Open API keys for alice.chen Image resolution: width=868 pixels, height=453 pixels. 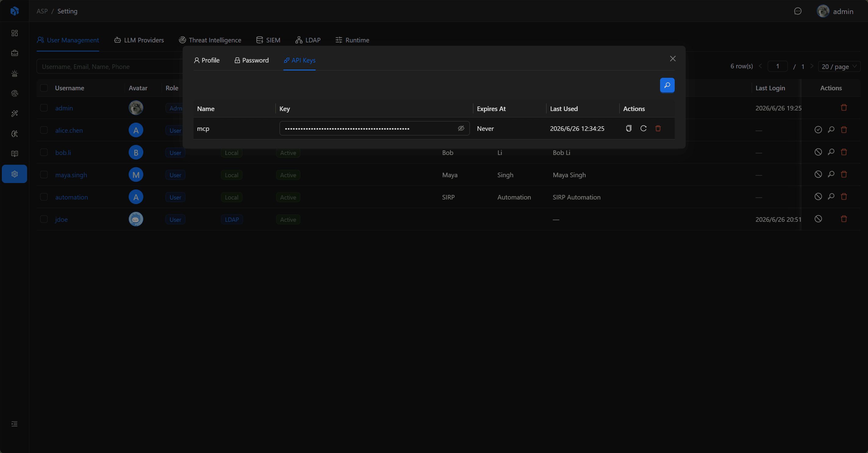pos(831,130)
